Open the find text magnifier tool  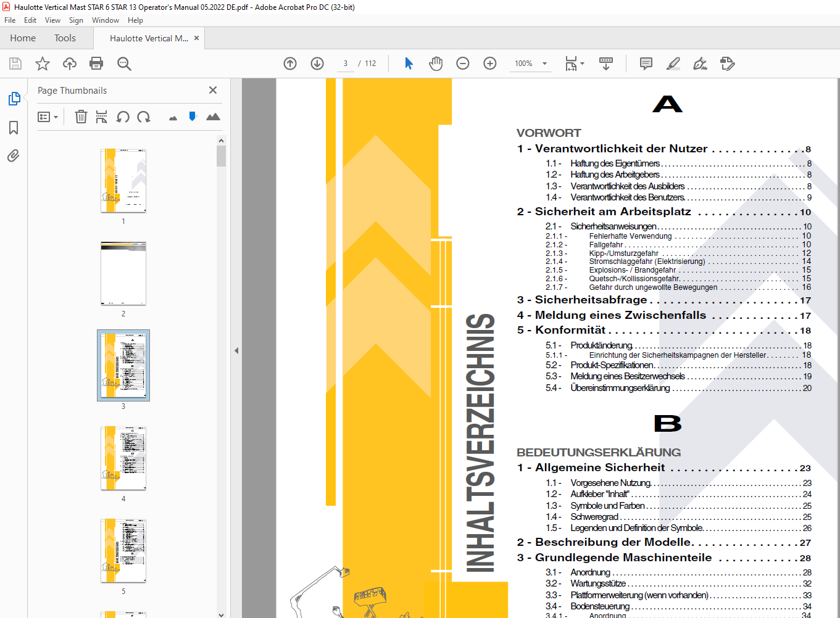pyautogui.click(x=124, y=64)
